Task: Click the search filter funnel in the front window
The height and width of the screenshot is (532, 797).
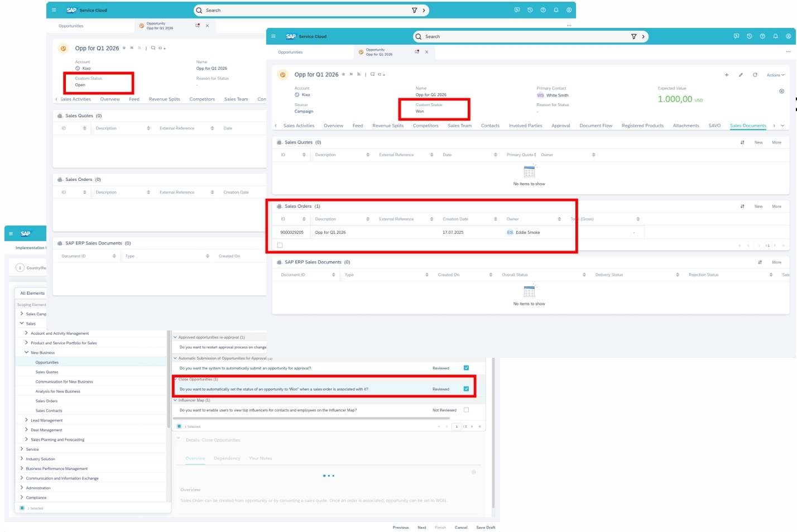Action: coord(633,36)
